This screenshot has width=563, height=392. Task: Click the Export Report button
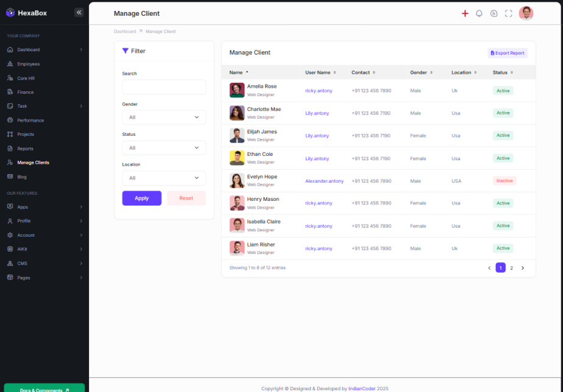(x=508, y=53)
